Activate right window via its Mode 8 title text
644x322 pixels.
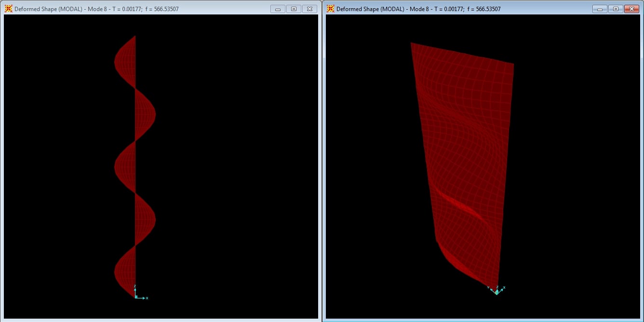click(418, 9)
